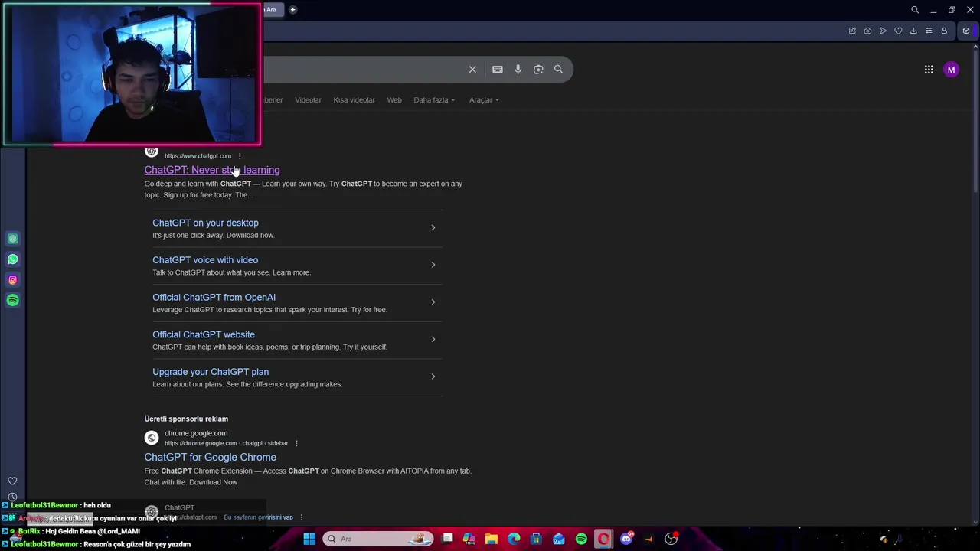Open Spotify from the taskbar
This screenshot has height=551, width=980.
tap(581, 539)
